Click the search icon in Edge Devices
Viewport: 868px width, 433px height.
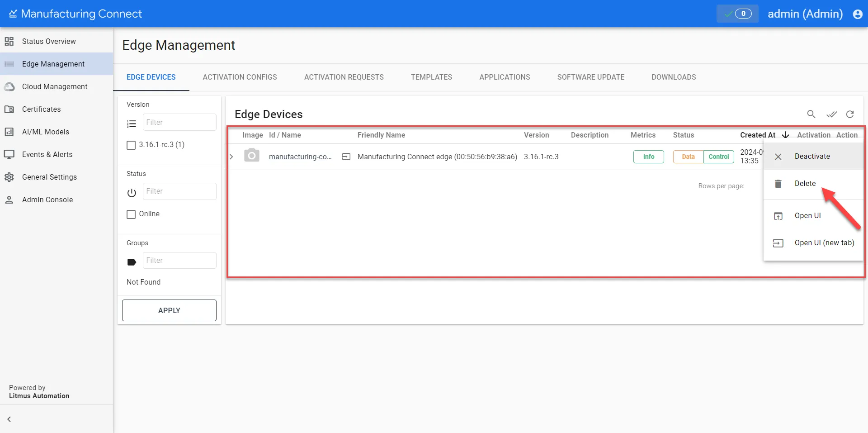(x=811, y=114)
